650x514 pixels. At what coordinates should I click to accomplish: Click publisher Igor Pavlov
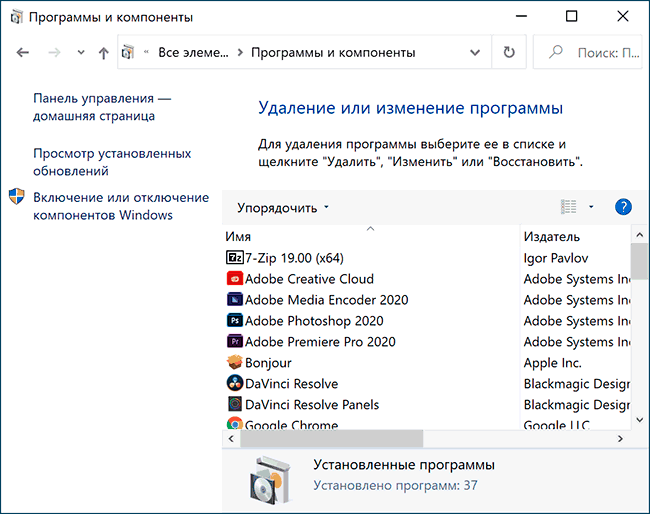[555, 258]
